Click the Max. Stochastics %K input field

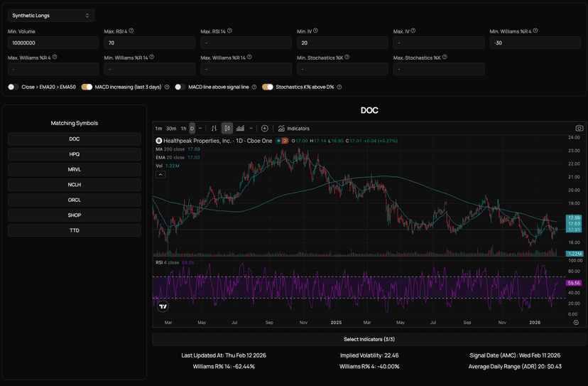(x=439, y=69)
